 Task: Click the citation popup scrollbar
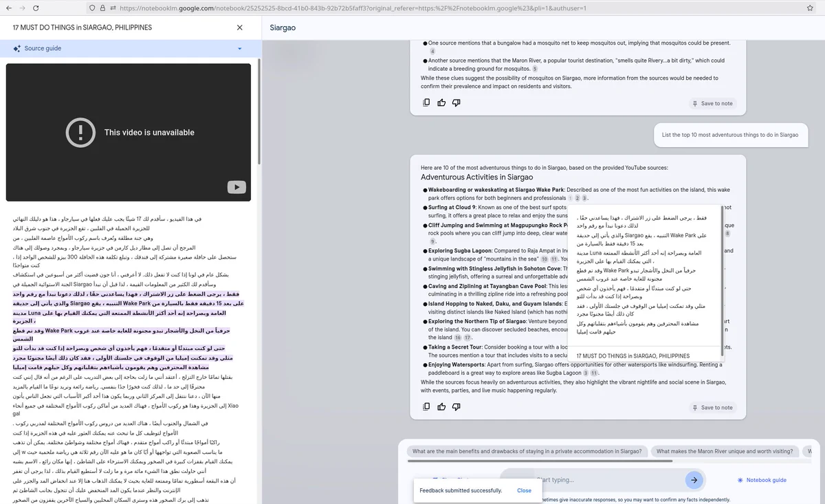(x=722, y=282)
